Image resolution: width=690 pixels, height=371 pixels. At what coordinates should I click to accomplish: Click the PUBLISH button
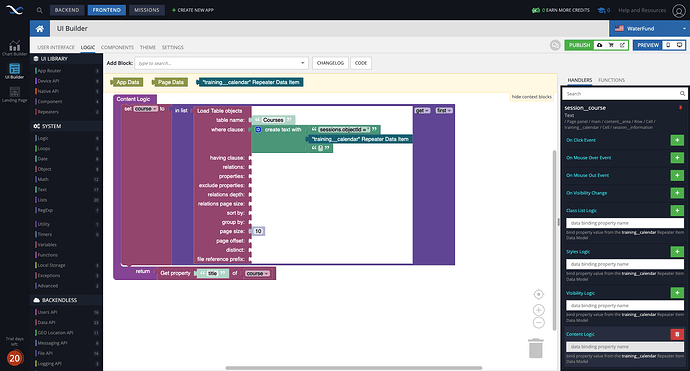(x=579, y=45)
